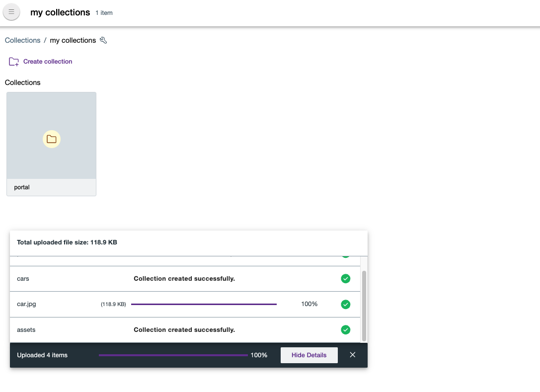The width and height of the screenshot is (540, 392).
Task: Open the portal collection card thumbnail
Action: [51, 135]
